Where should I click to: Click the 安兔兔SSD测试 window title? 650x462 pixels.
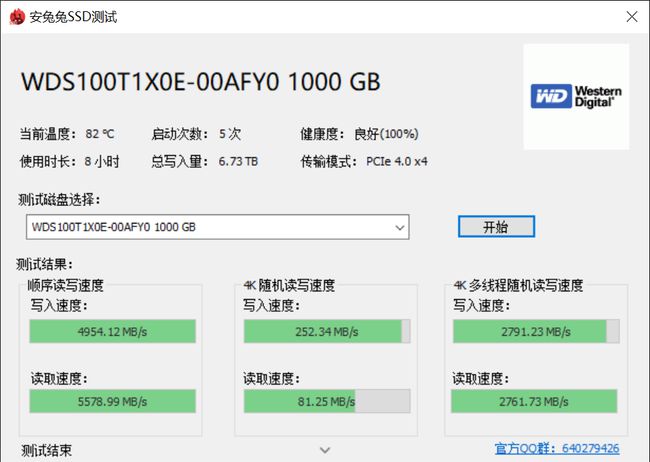point(73,17)
